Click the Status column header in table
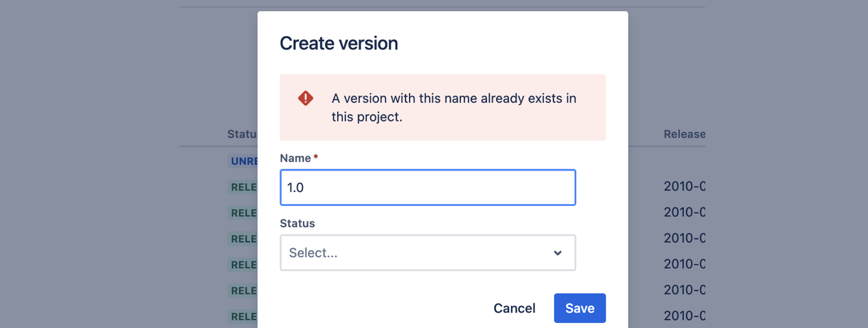This screenshot has width=868, height=328. [x=242, y=134]
